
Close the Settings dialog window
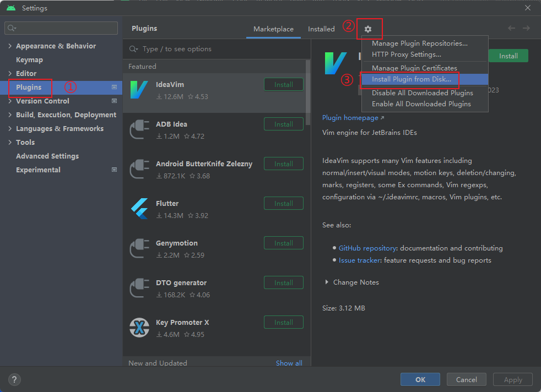(528, 8)
